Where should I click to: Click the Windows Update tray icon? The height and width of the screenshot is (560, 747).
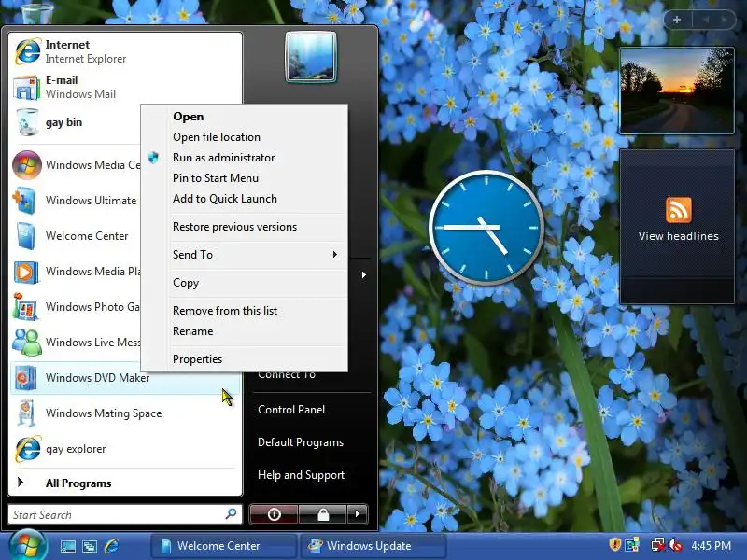(x=632, y=545)
